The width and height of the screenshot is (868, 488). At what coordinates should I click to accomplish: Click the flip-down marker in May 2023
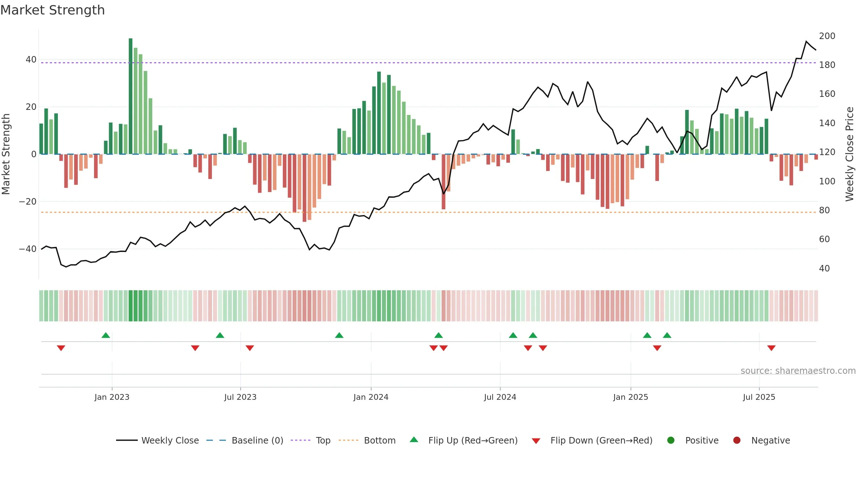195,348
